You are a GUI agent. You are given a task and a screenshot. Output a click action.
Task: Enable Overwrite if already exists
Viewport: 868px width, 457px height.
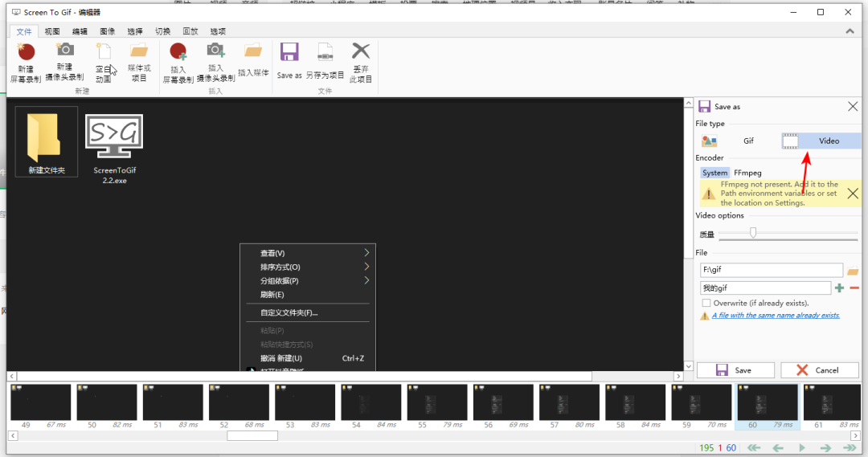coord(706,303)
